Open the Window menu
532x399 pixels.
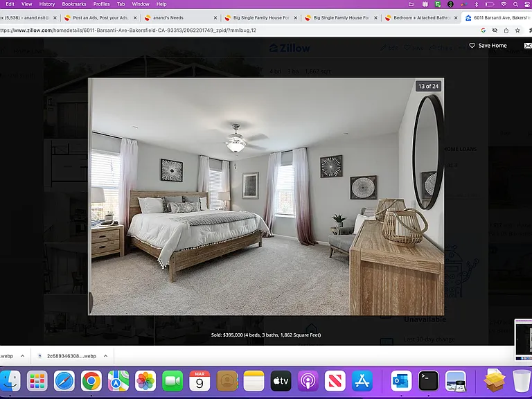pos(141,4)
